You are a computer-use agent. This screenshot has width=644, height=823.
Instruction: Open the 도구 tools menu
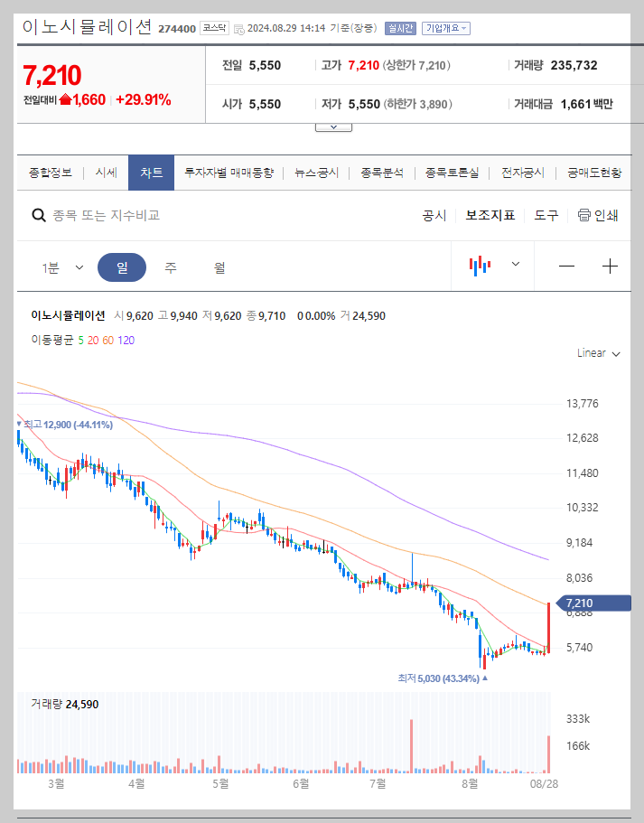[x=545, y=216]
